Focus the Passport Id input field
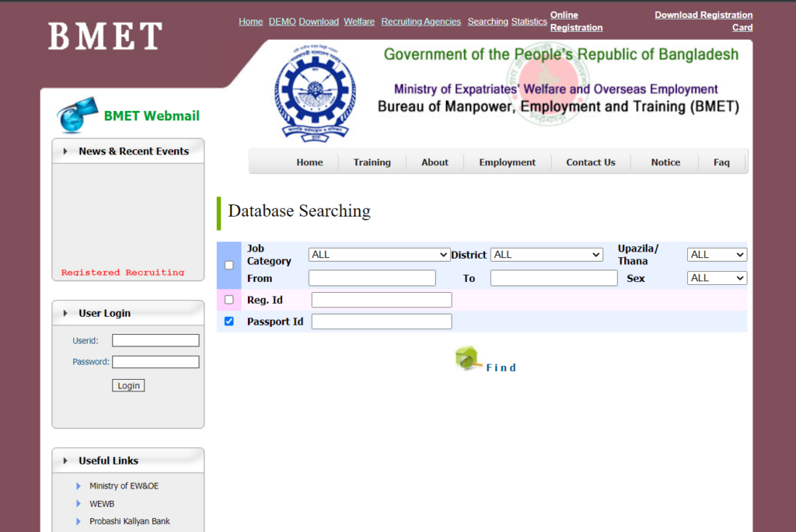The height and width of the screenshot is (532, 796). pyautogui.click(x=382, y=322)
